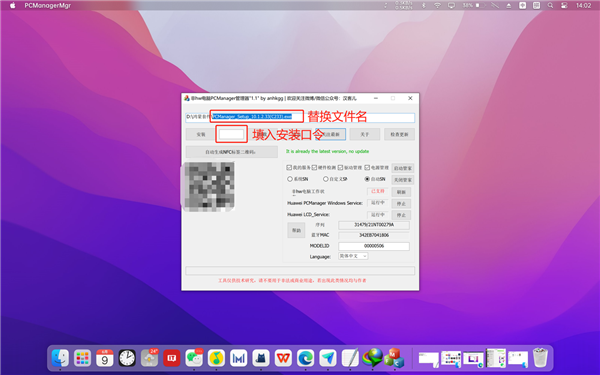Open the Wi-Fi menu bar icon
This screenshot has height=375, width=600.
(437, 5)
